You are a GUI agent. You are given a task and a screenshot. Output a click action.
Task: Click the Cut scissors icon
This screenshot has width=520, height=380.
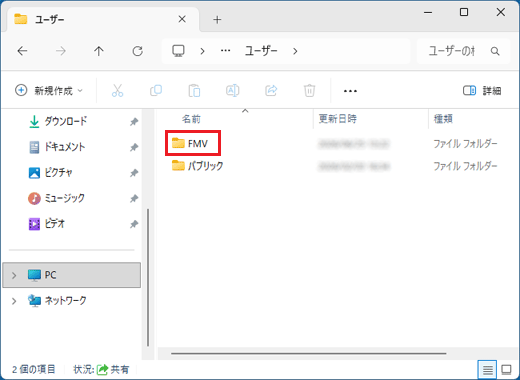pos(117,90)
